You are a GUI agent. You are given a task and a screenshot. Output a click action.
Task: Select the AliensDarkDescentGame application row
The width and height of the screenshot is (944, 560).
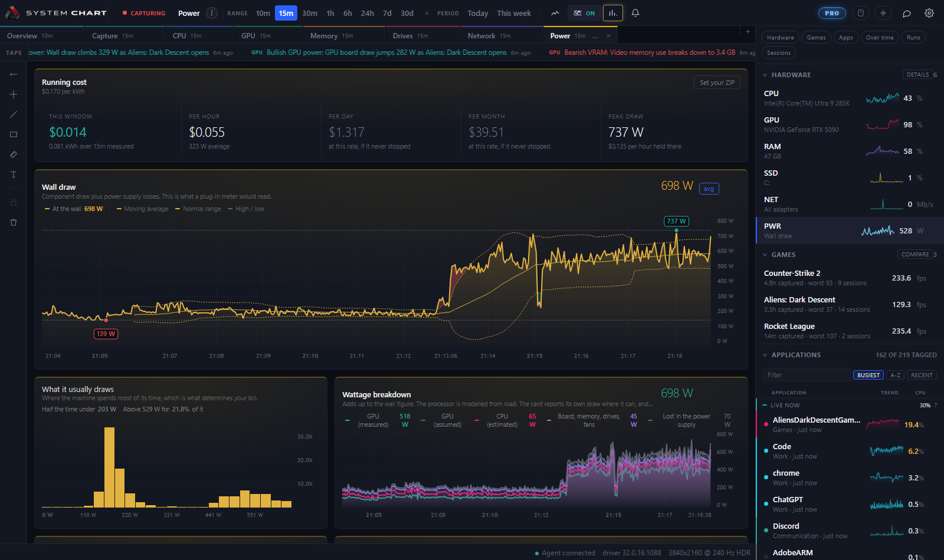(850, 424)
